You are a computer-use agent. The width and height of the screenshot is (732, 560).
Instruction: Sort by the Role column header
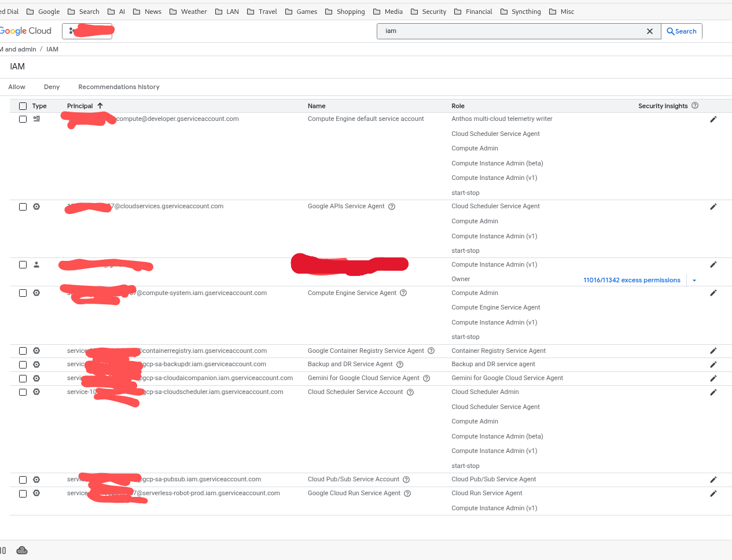click(x=458, y=106)
